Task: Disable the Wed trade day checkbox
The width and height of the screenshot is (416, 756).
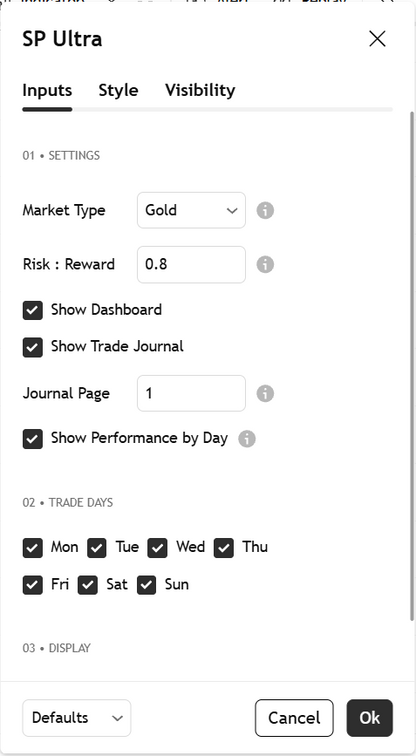Action: (158, 548)
